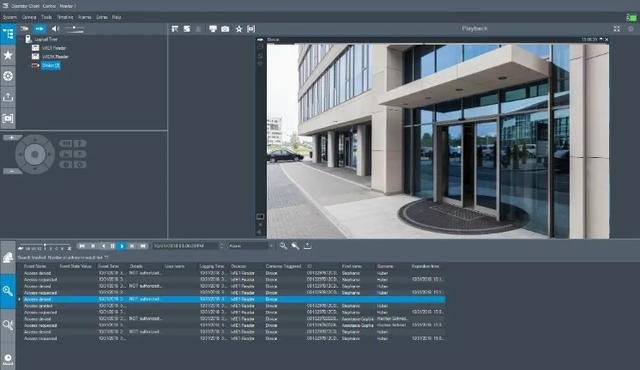The width and height of the screenshot is (640, 370).
Task: Click the Door camera video image
Action: (438, 141)
